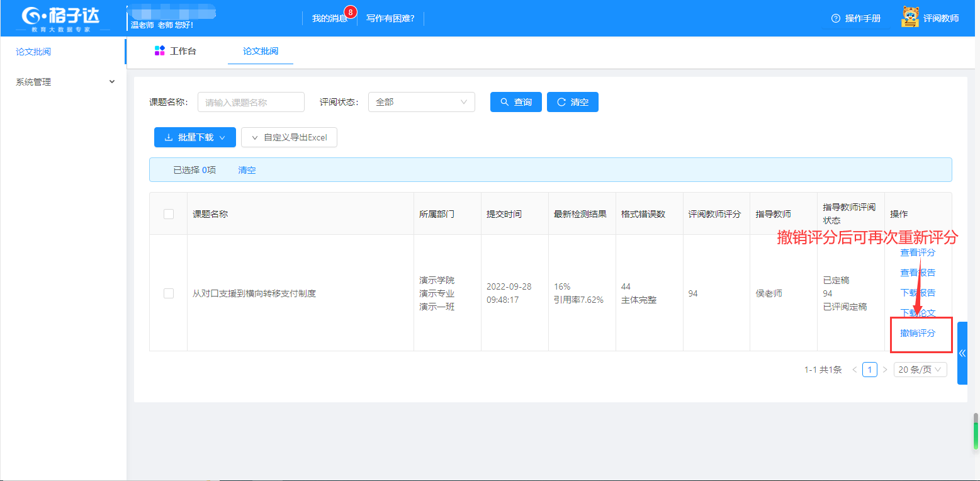
Task: Click the tiger avatar for 评阅教师
Action: coord(910,18)
